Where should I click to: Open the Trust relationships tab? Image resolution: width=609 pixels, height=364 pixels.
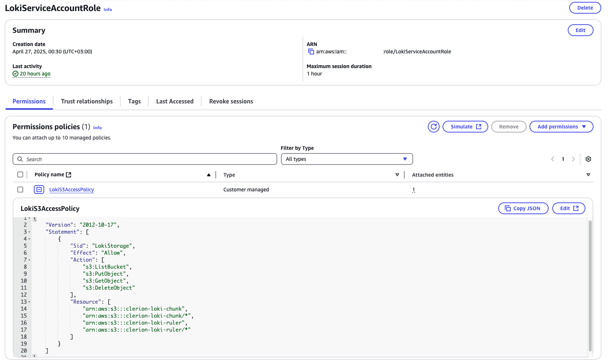coord(87,101)
